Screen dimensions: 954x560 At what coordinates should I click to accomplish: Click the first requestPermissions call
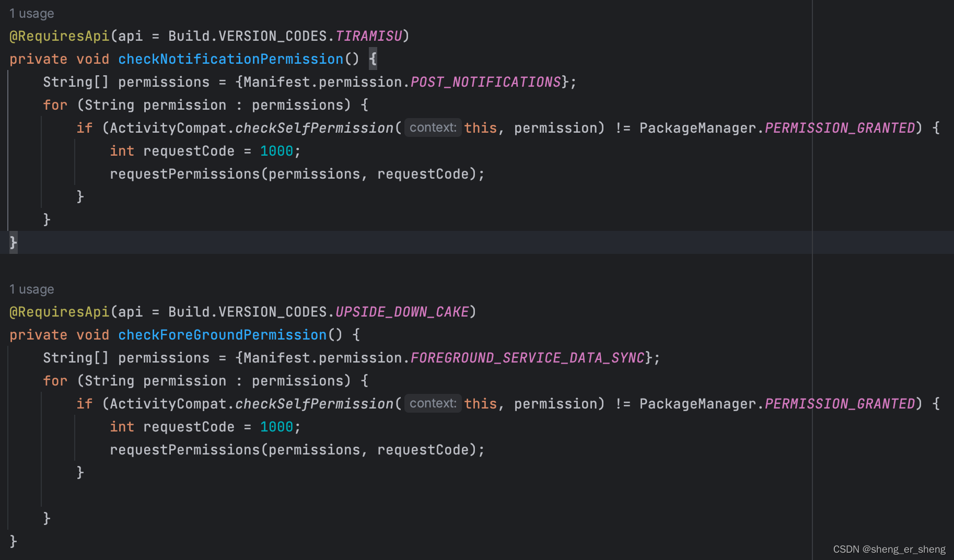184,174
